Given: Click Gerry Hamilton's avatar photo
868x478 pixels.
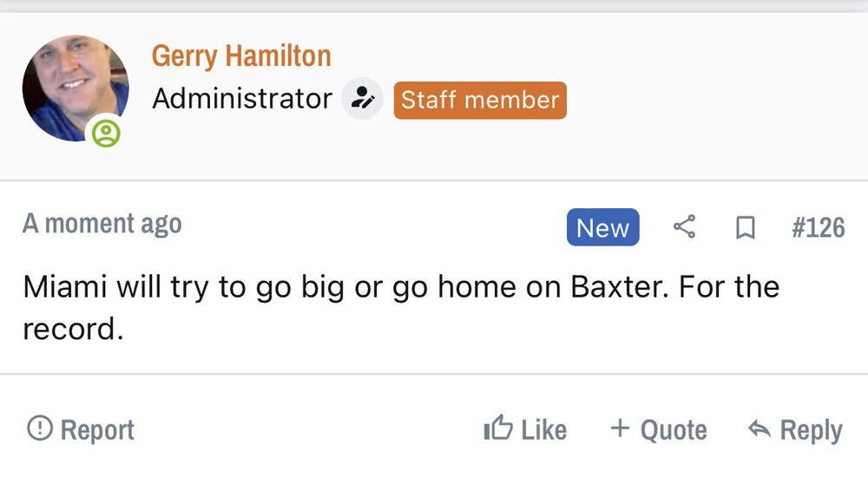Looking at the screenshot, I should click(x=73, y=87).
